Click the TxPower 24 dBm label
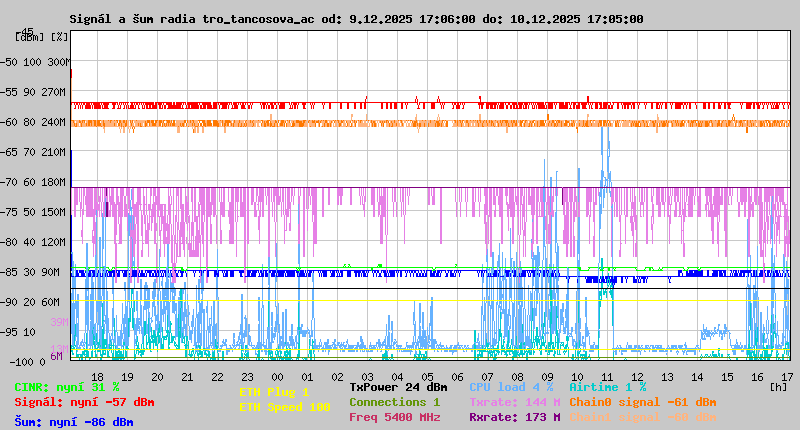Viewport: 800px width, 430px height. [398, 387]
